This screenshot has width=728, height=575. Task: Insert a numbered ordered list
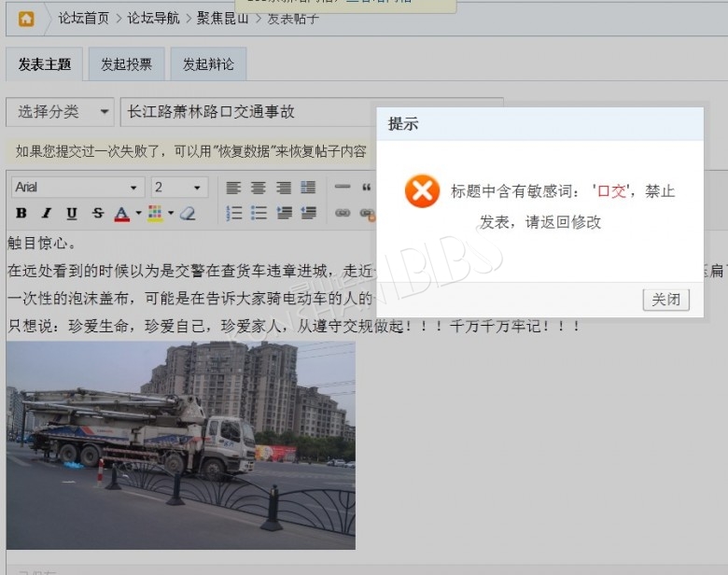click(234, 214)
